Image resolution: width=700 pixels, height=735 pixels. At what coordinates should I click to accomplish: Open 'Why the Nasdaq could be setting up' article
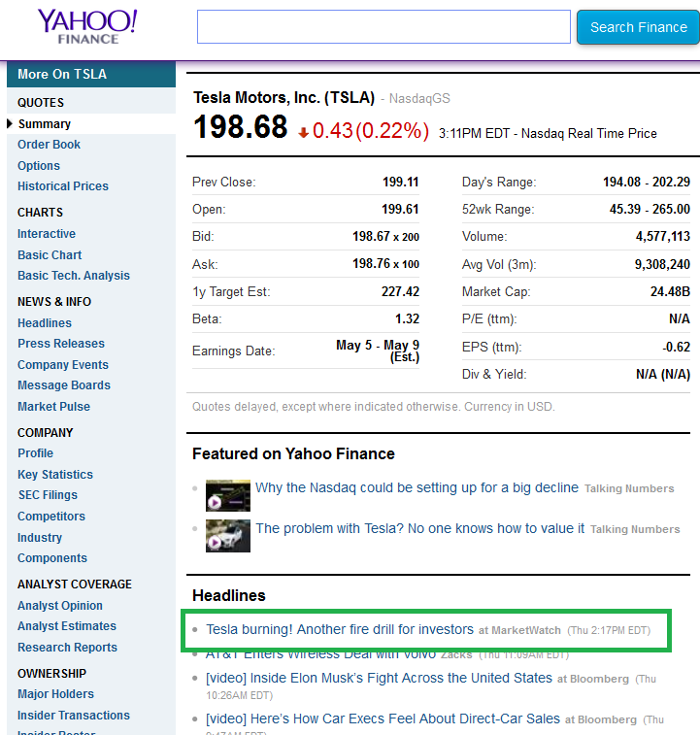(x=417, y=487)
